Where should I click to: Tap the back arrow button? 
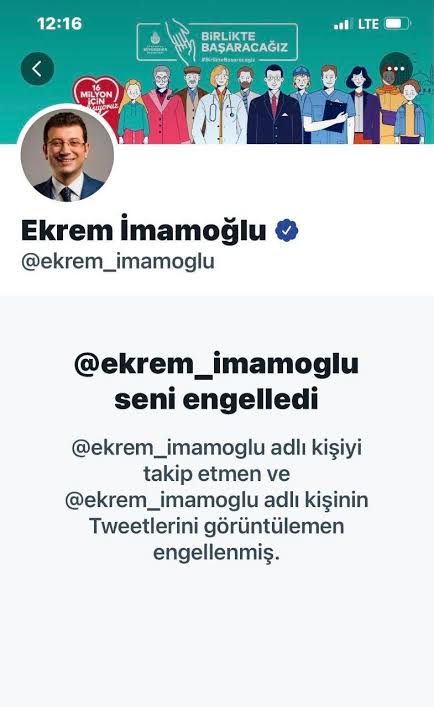click(37, 69)
